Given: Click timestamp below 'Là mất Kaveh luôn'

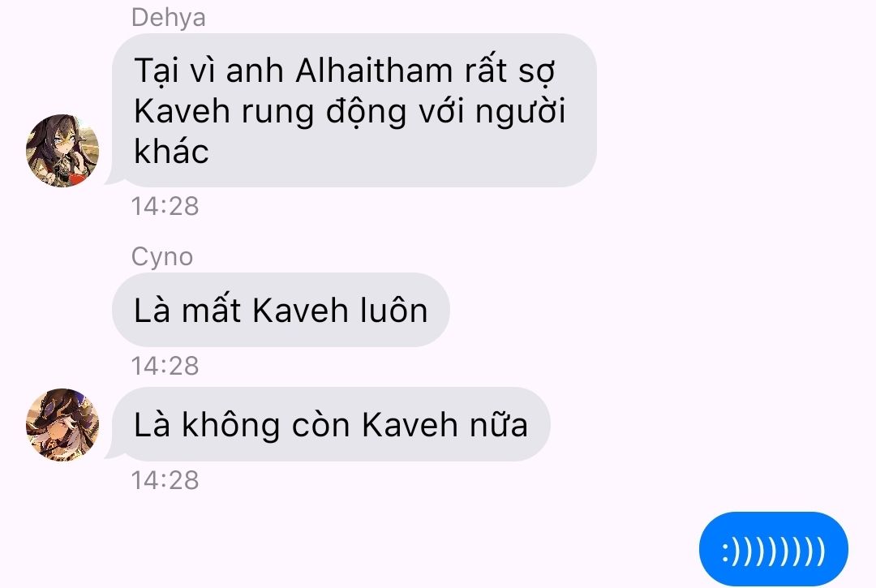Looking at the screenshot, I should coord(165,366).
